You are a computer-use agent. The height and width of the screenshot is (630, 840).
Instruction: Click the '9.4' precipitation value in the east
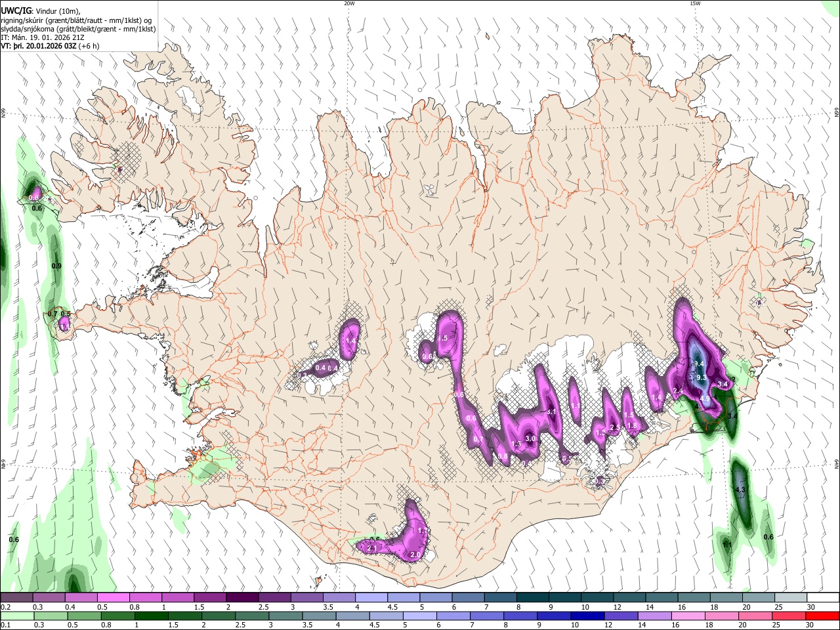pos(699,364)
